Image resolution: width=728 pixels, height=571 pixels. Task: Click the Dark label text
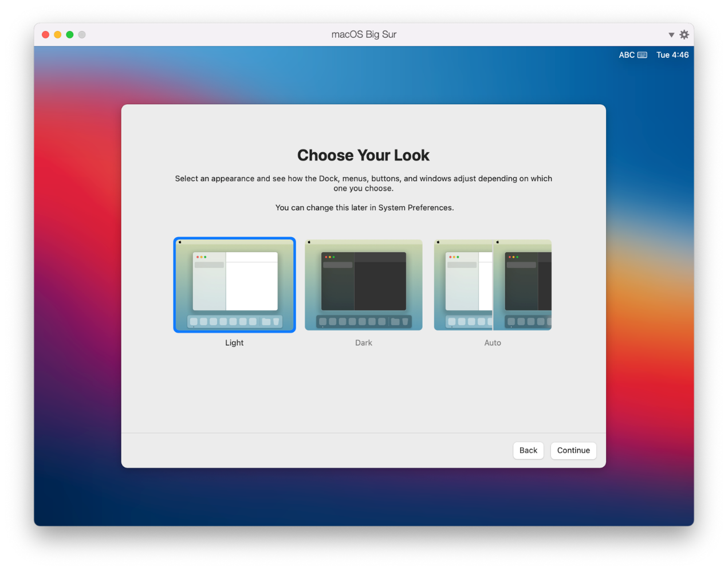[364, 342]
